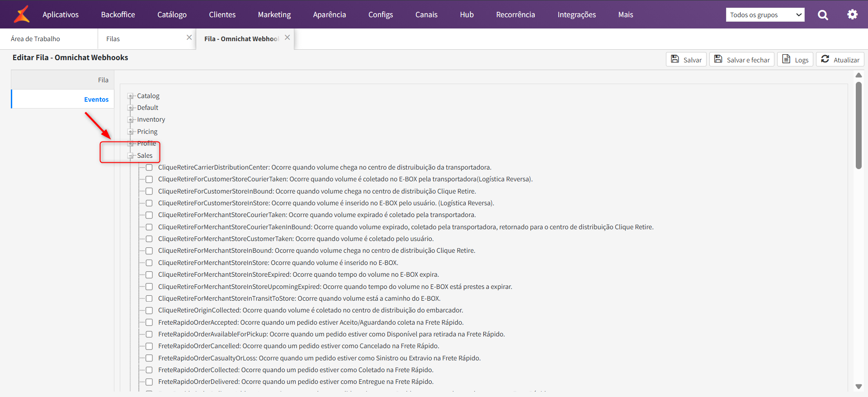Click the Atualizar refresh icon

coord(825,59)
